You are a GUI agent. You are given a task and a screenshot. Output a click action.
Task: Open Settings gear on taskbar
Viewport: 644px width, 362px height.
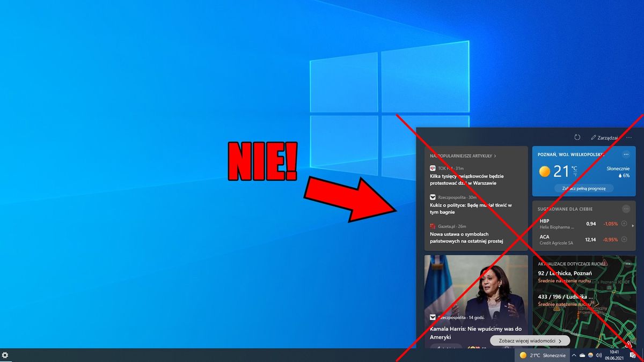pos(5,355)
